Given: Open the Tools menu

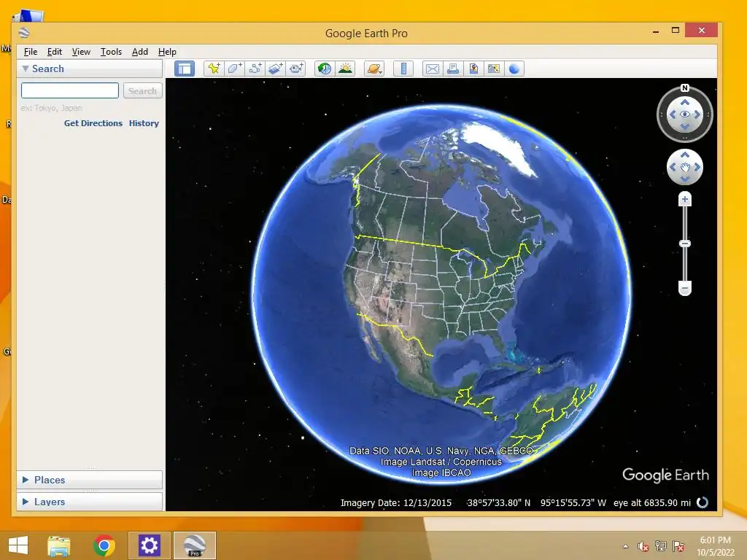Looking at the screenshot, I should tap(111, 52).
